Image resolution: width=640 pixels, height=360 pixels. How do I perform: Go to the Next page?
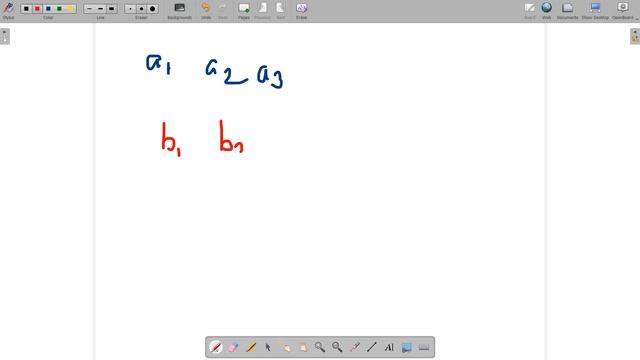click(x=280, y=11)
